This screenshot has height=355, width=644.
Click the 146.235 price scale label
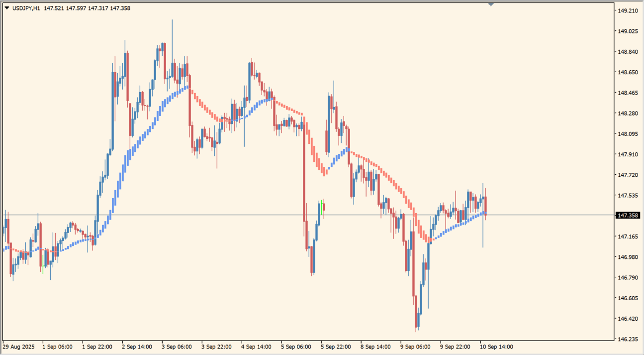point(628,340)
